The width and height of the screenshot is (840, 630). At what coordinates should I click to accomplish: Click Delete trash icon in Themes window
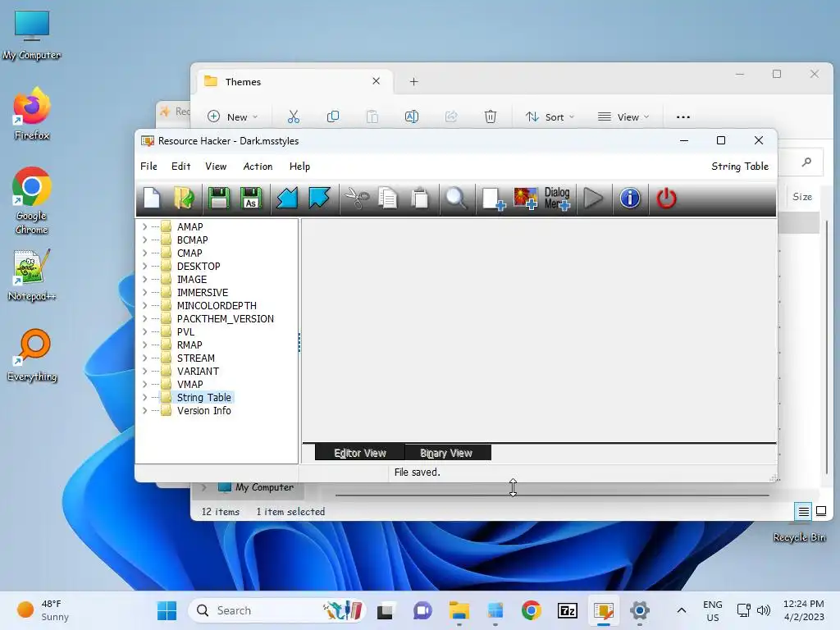click(491, 116)
